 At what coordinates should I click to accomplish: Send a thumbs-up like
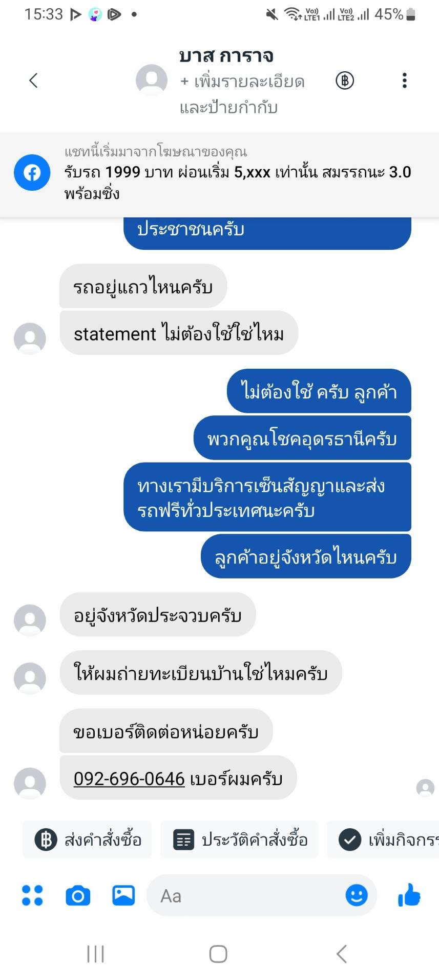coord(409,895)
